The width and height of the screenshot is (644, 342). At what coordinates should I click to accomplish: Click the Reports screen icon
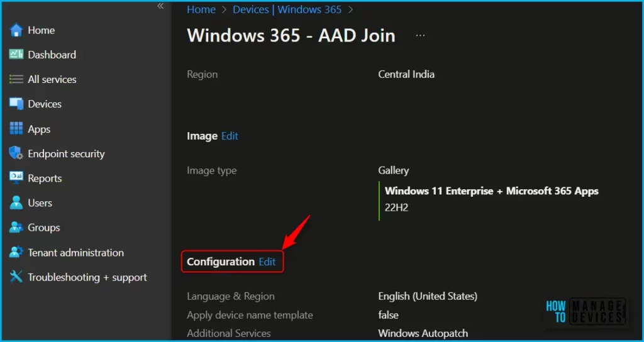pyautogui.click(x=16, y=178)
